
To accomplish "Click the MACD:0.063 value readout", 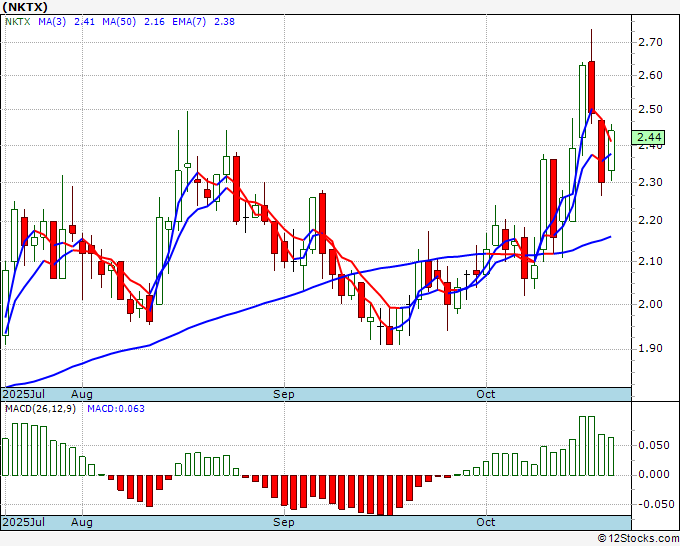I will (116, 409).
